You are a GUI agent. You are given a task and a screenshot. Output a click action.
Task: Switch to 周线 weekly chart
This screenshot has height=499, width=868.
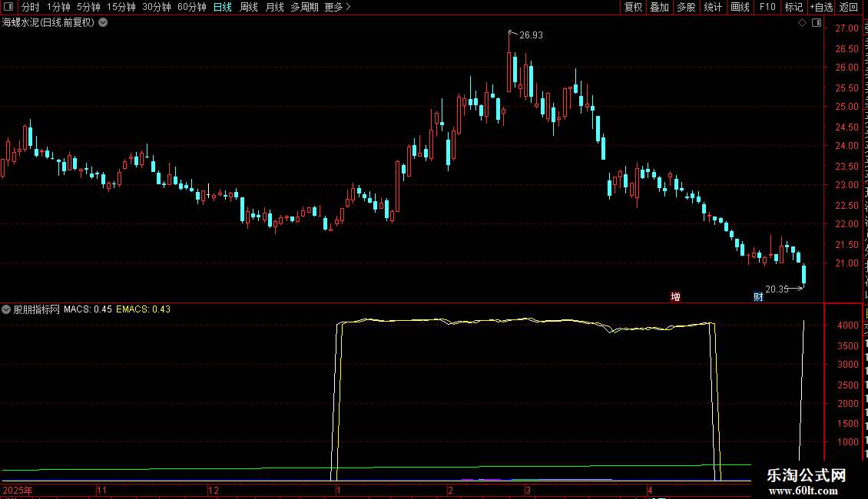tap(249, 7)
